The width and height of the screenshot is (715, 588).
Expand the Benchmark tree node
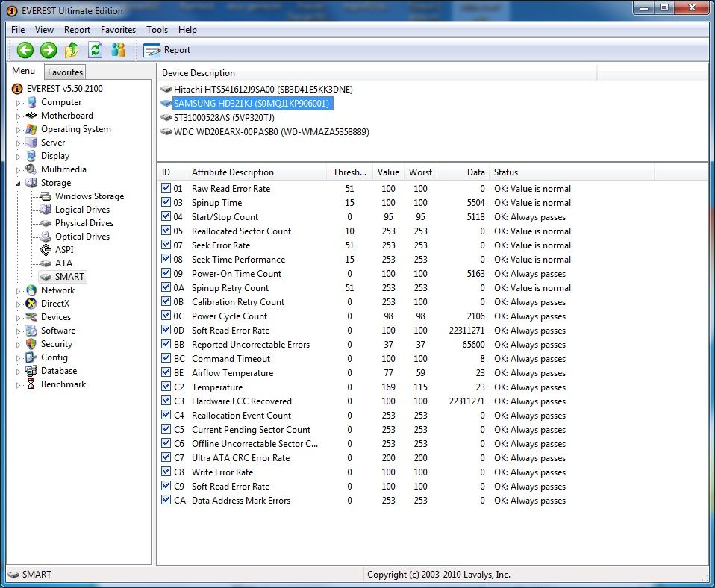[x=18, y=385]
